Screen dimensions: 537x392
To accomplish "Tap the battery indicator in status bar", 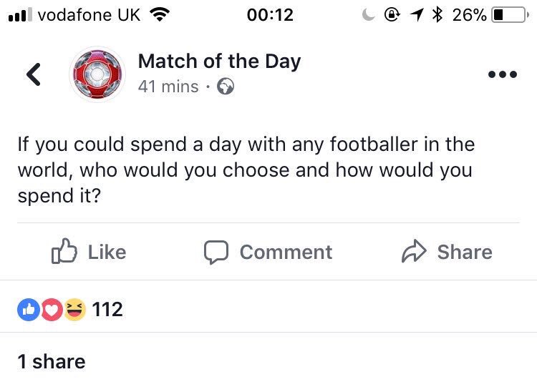I will pyautogui.click(x=510, y=15).
